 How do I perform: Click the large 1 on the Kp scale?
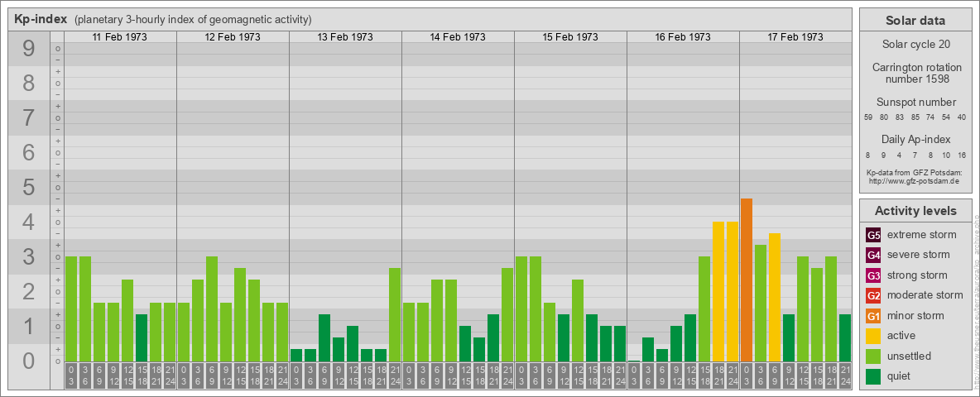click(29, 326)
